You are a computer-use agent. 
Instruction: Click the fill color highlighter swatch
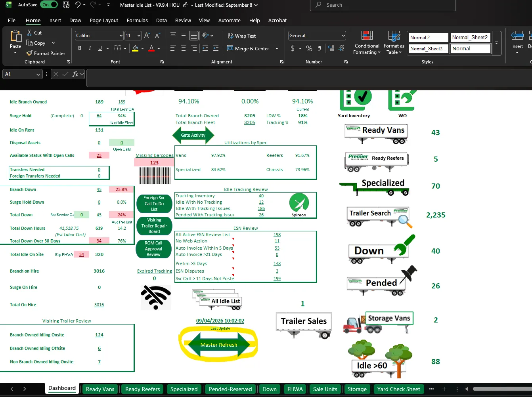pos(135,48)
